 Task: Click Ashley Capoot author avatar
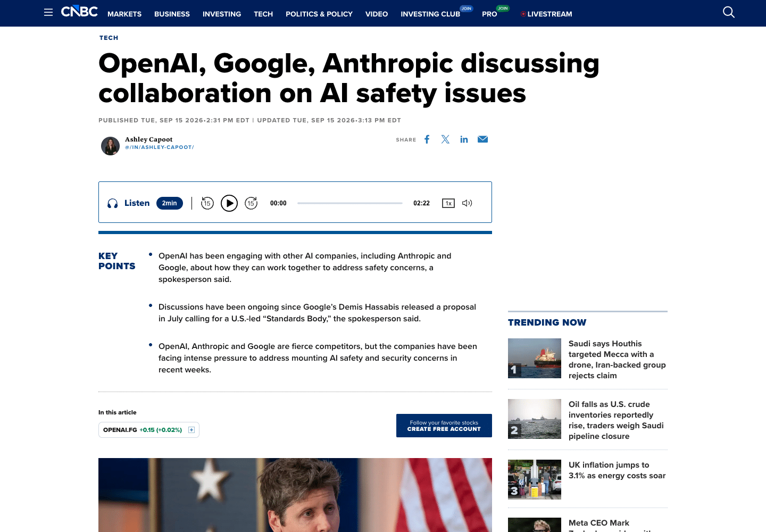(110, 146)
